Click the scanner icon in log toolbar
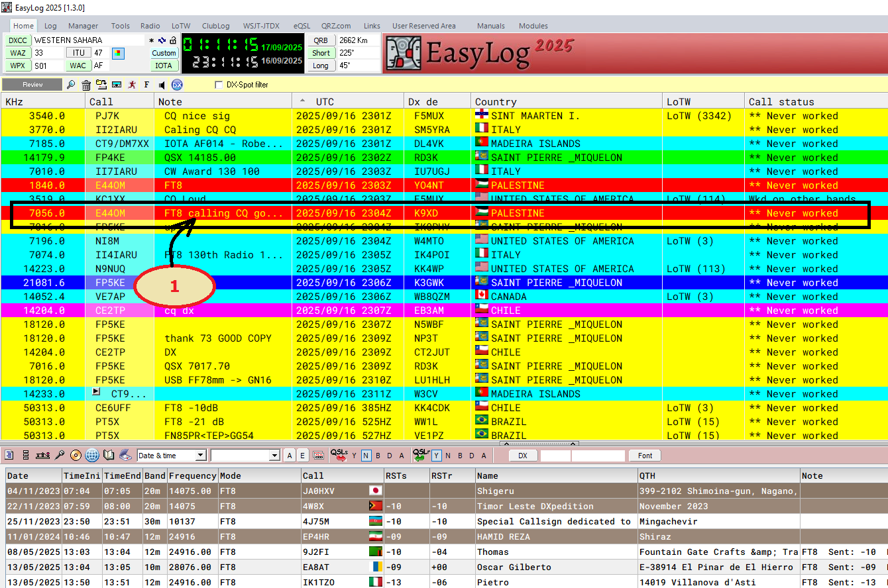888x588 pixels. pos(125,456)
